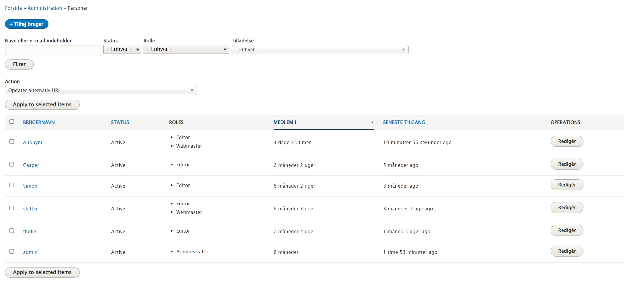This screenshot has width=644, height=282.
Task: Sort the table by Status header
Action: (x=120, y=123)
